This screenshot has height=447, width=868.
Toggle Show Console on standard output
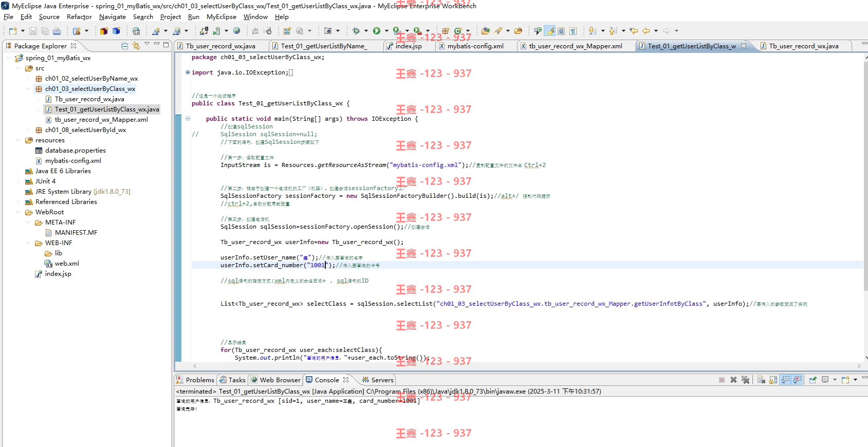point(785,380)
